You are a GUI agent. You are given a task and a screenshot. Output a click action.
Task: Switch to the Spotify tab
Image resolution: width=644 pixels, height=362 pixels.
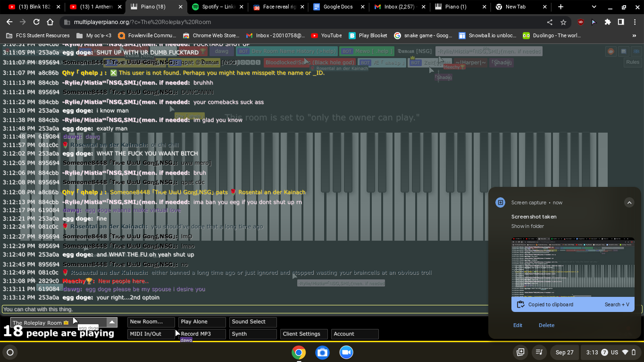(x=218, y=7)
